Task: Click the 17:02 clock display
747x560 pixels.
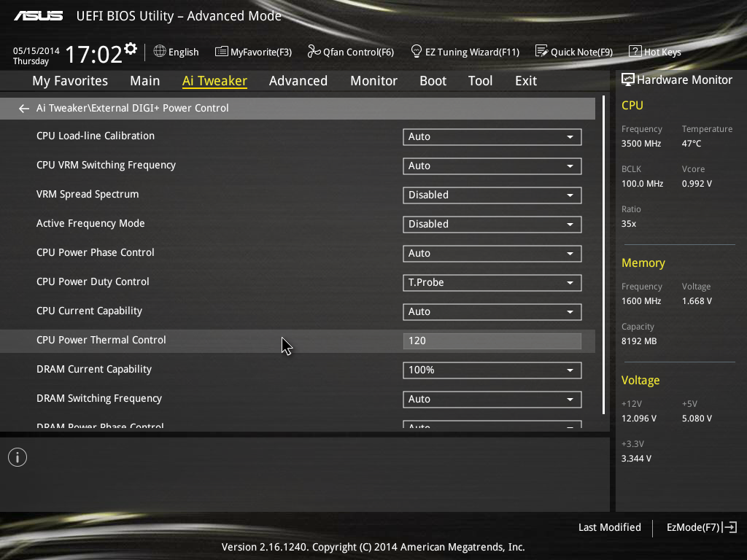Action: (93, 54)
